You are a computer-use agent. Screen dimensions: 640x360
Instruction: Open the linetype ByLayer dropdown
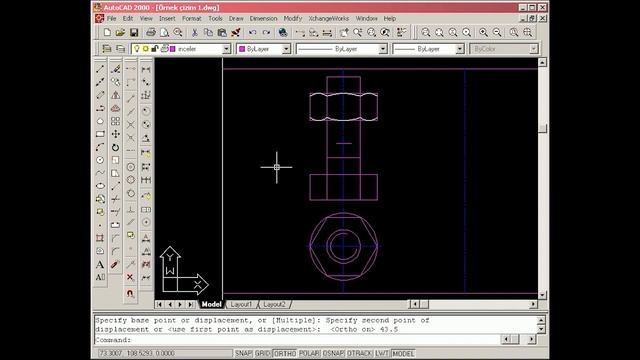[383, 49]
